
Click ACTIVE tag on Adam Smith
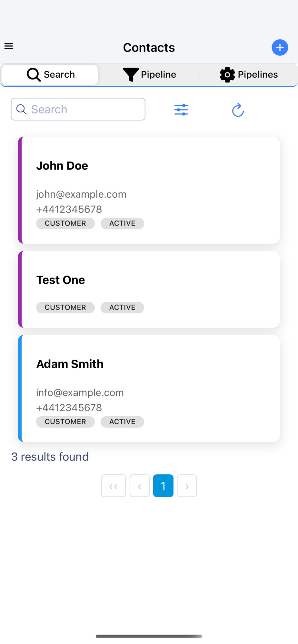point(122,422)
